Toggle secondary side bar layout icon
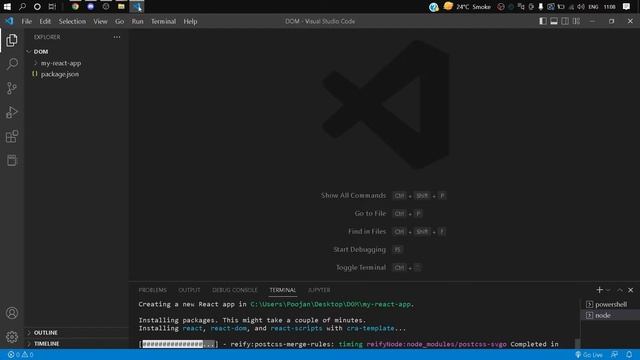 point(565,21)
